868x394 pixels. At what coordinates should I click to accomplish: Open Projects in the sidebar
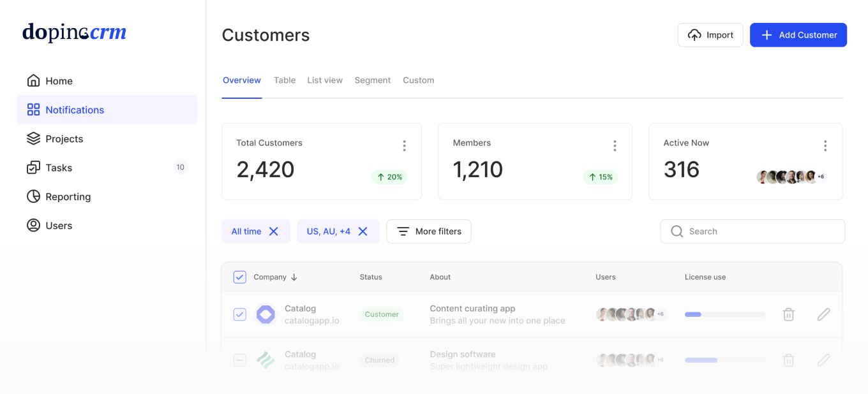[x=107, y=138]
